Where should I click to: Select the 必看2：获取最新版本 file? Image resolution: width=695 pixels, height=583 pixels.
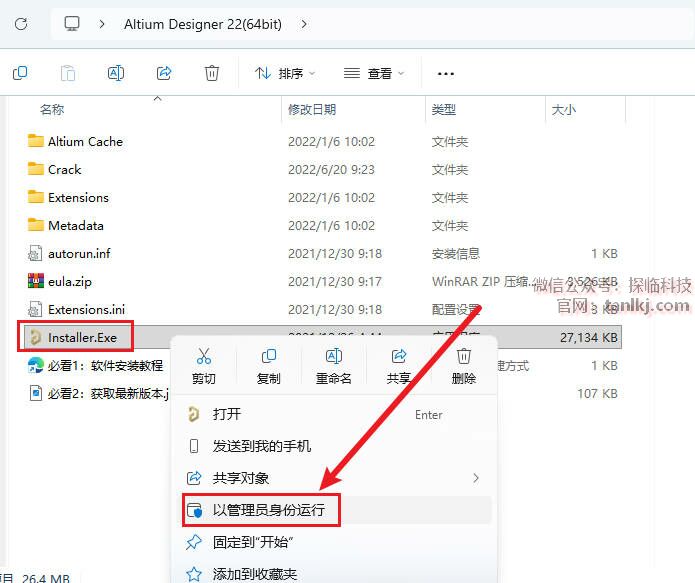click(108, 393)
